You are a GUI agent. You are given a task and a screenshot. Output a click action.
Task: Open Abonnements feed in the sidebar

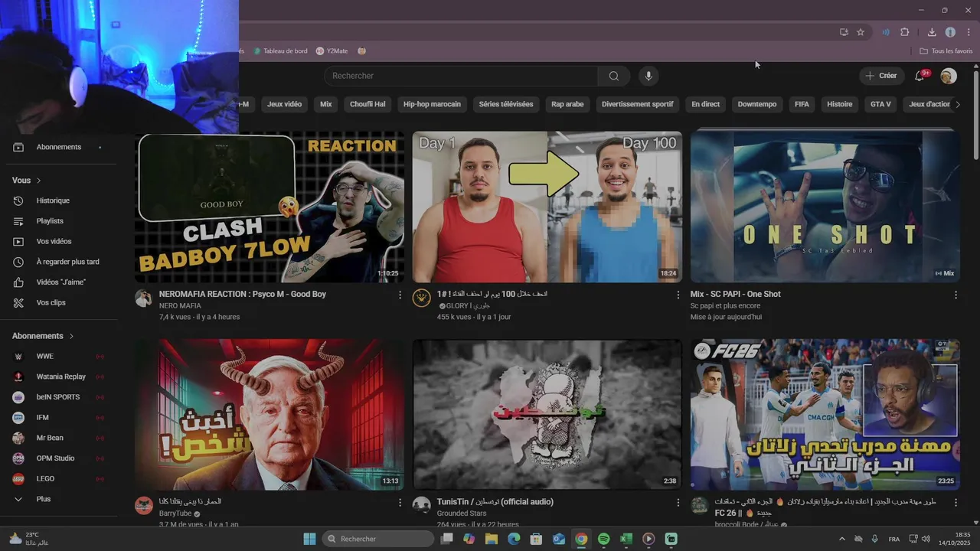[60, 147]
